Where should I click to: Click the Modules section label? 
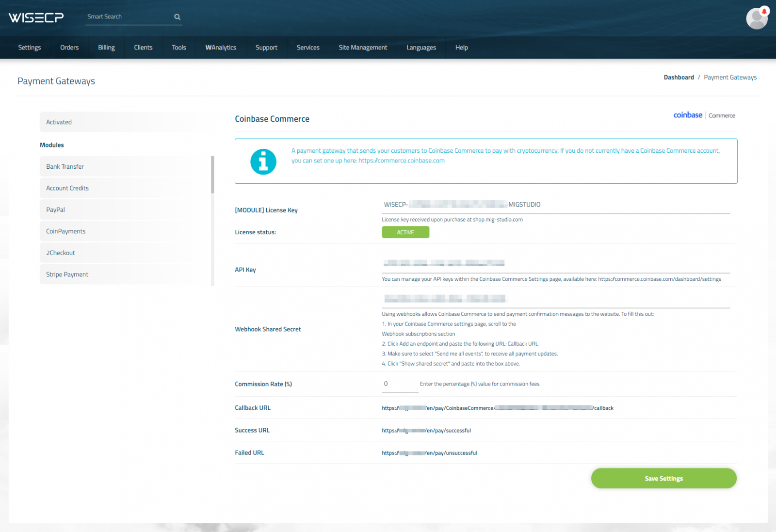tap(52, 145)
